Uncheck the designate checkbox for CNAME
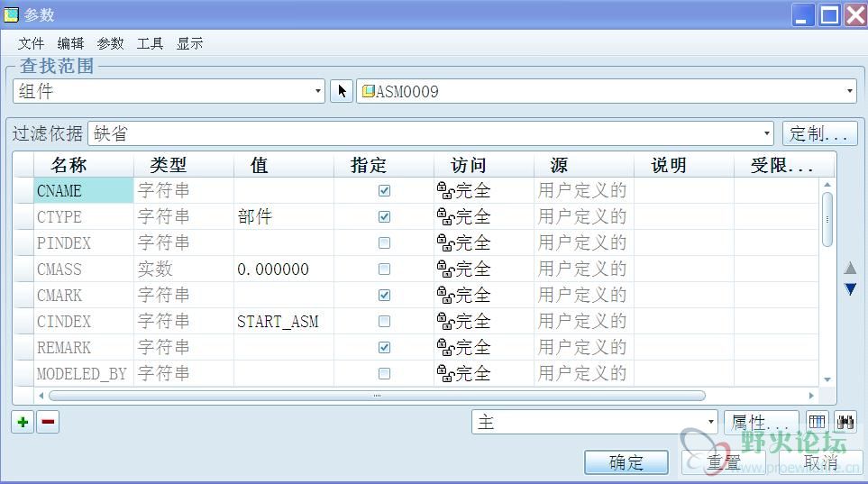 [x=384, y=190]
